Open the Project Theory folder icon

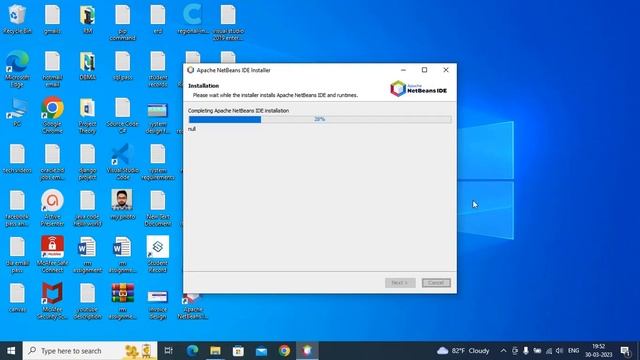click(x=87, y=116)
